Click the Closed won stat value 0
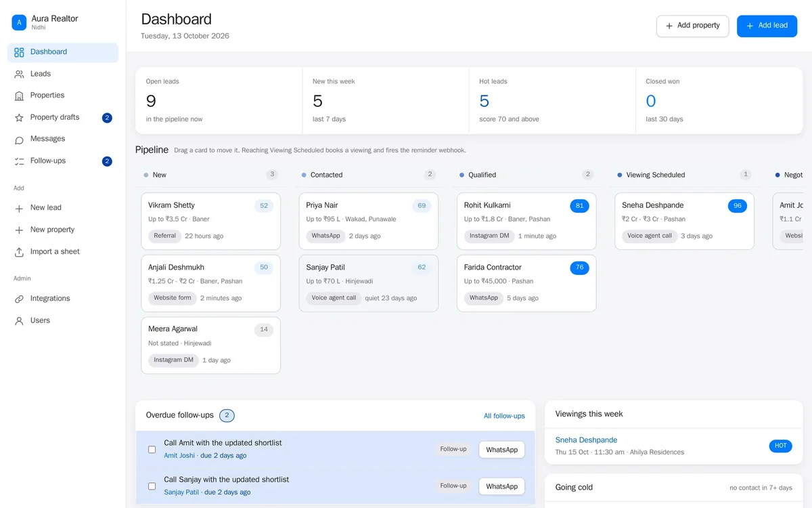812x508 pixels. pos(651,102)
